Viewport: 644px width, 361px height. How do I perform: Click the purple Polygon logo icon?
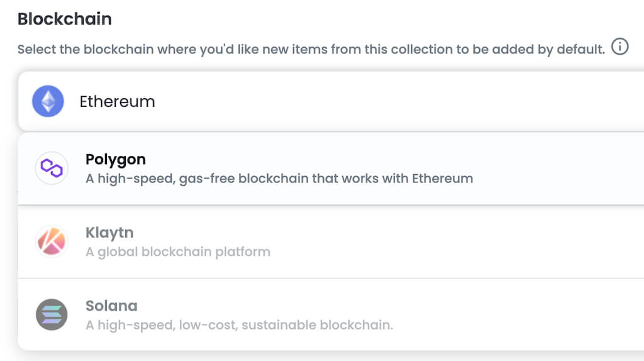pyautogui.click(x=52, y=168)
